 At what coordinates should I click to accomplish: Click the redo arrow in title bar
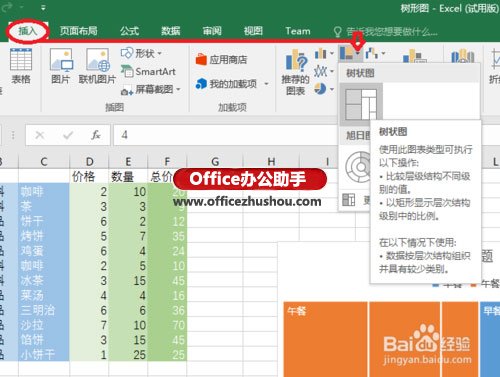[7, 7]
